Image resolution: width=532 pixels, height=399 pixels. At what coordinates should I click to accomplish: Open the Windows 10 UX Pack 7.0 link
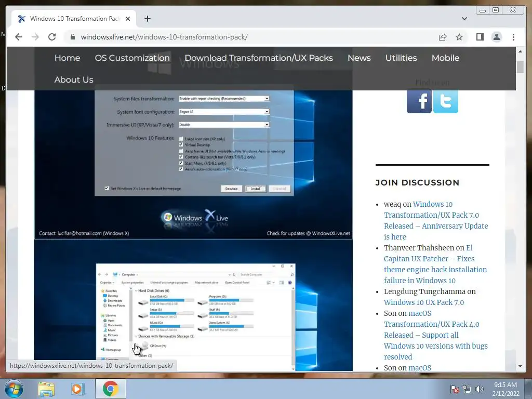pos(424,302)
